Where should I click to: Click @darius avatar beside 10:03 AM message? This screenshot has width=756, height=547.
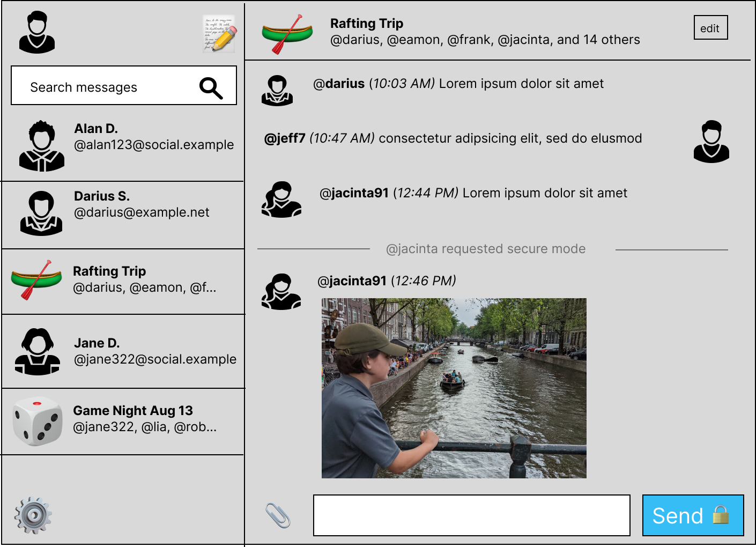tap(277, 90)
